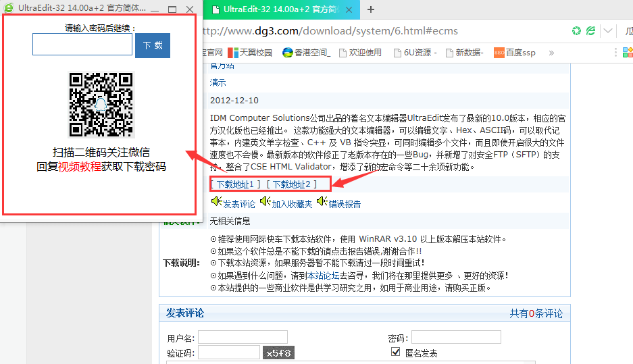Close the UltraEdit-32 browser tab

pyautogui.click(x=349, y=9)
